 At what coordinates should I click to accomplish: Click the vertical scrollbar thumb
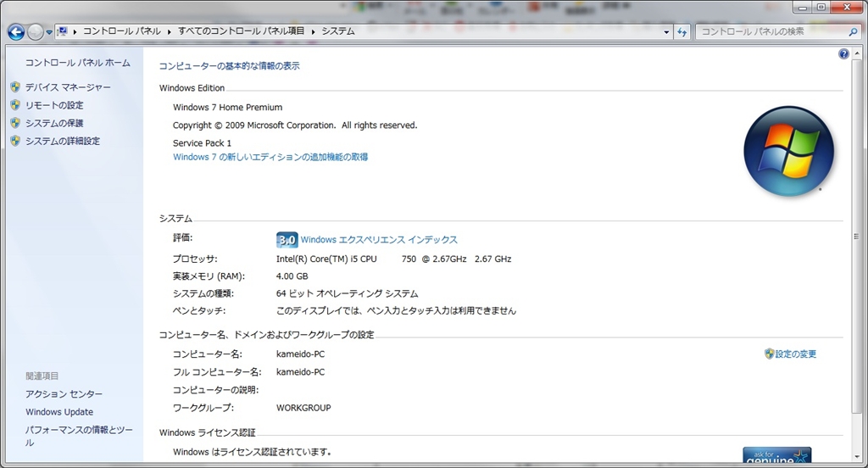point(856,237)
